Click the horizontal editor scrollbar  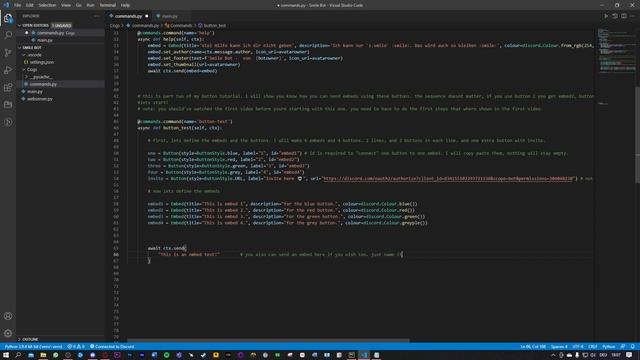coord(268,340)
